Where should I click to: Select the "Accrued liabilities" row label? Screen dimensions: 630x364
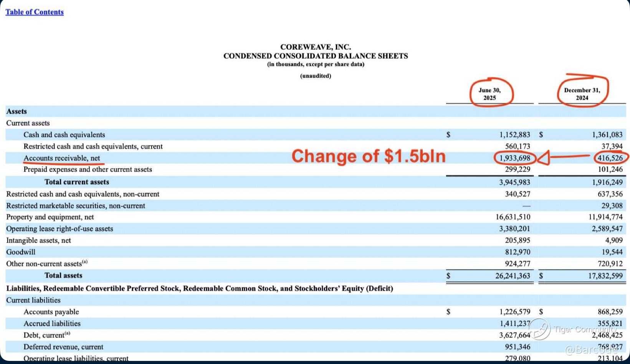[52, 324]
